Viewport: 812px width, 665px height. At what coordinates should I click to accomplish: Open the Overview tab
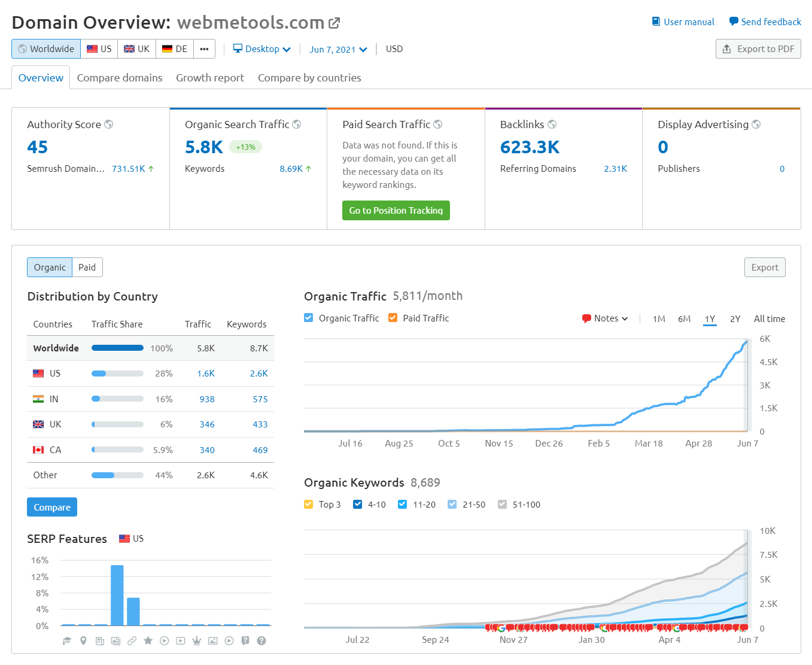tap(41, 78)
